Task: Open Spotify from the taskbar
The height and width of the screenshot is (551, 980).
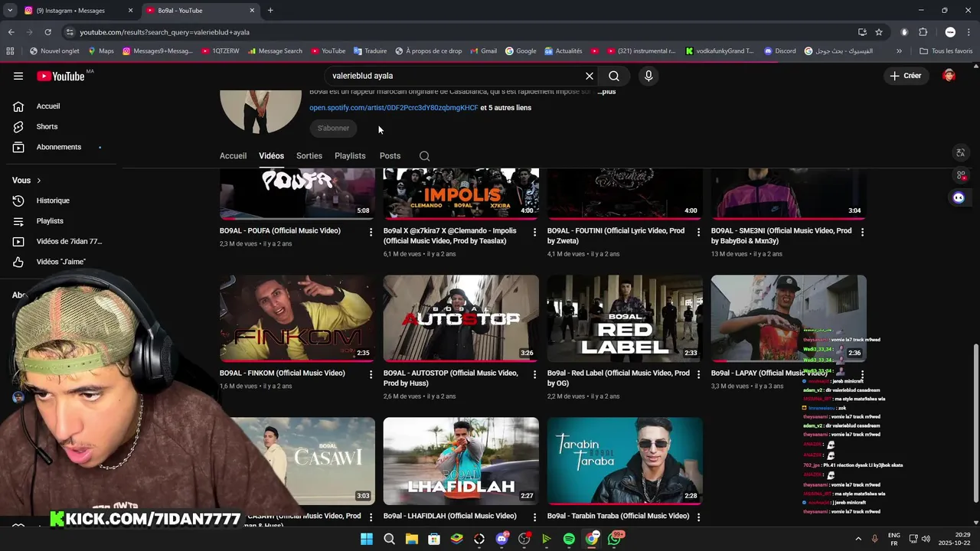Action: click(569, 539)
